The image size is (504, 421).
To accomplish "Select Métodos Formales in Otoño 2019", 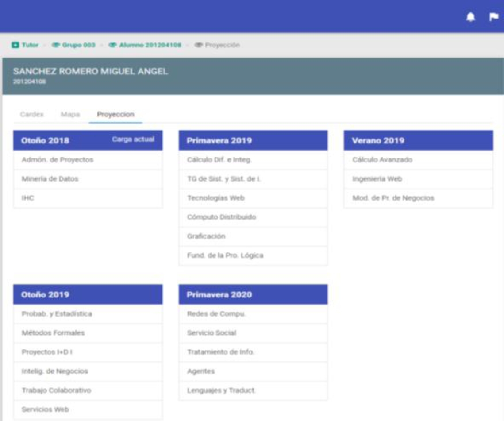I will pyautogui.click(x=53, y=333).
